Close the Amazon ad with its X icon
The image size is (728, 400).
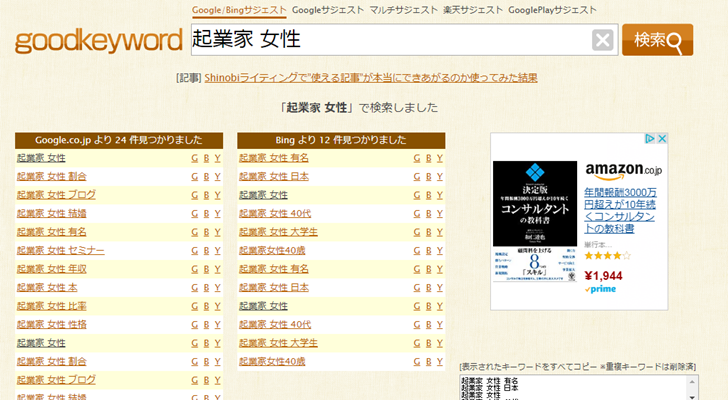pos(662,138)
